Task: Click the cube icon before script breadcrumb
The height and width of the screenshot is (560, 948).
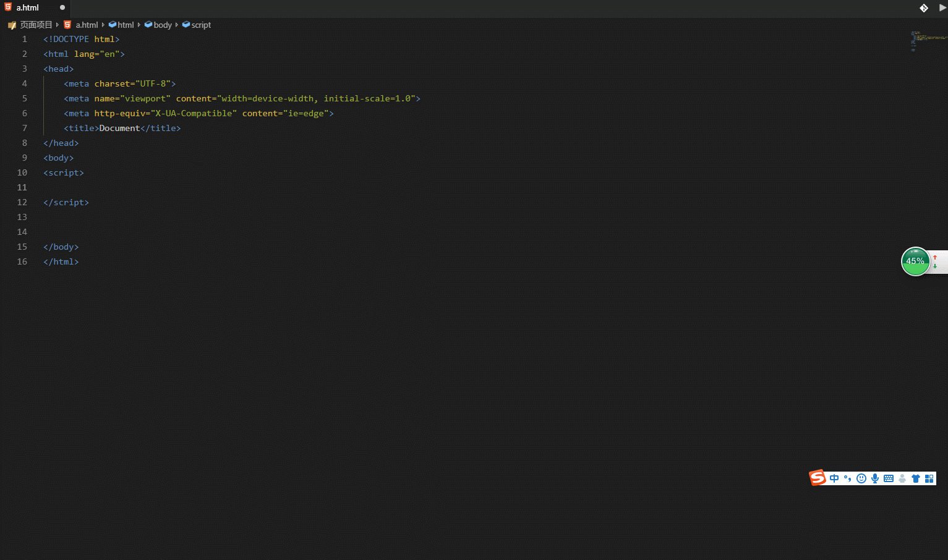Action: [x=186, y=25]
